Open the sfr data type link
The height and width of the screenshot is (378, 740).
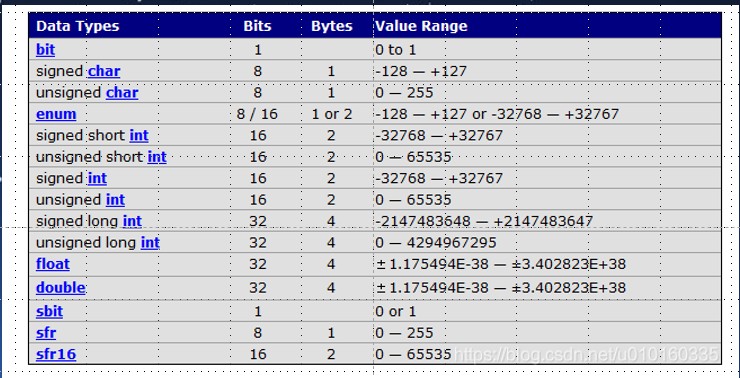click(46, 333)
